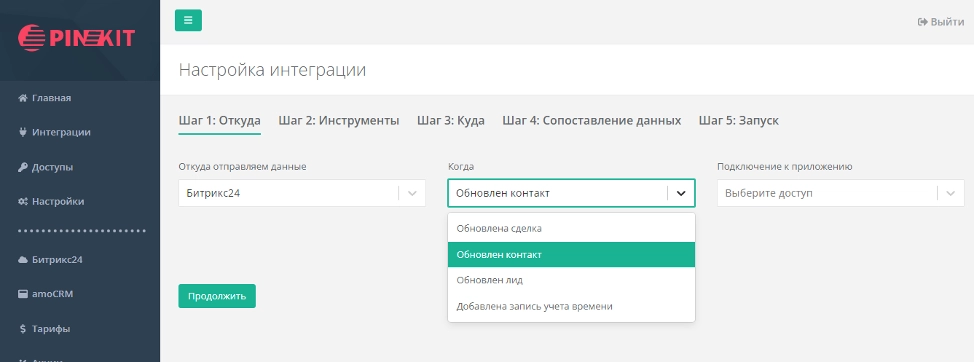Toggle sidebar with hamburger menu button
This screenshot has height=362, width=974.
[x=188, y=20]
